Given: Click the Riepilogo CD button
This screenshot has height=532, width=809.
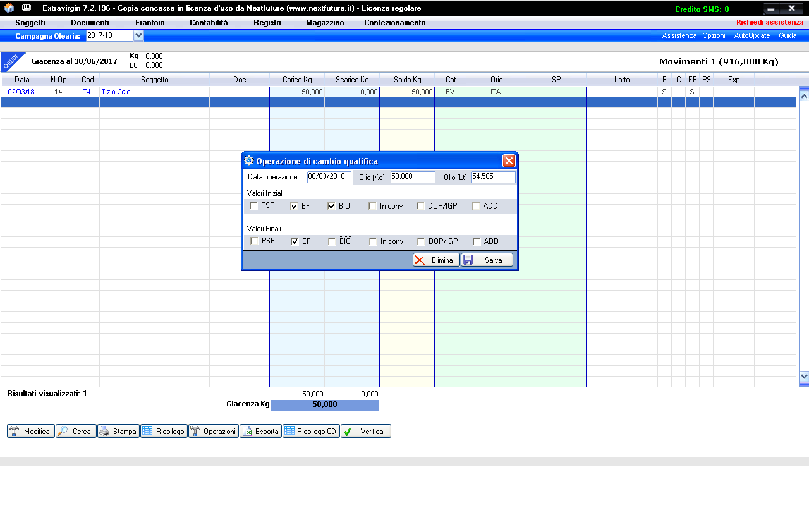Looking at the screenshot, I should [x=311, y=432].
